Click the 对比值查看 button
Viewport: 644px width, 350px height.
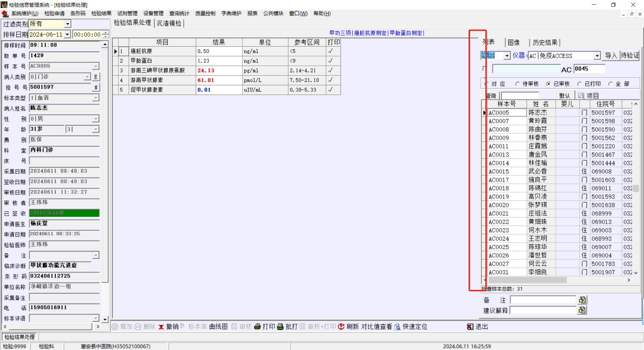[x=376, y=326]
